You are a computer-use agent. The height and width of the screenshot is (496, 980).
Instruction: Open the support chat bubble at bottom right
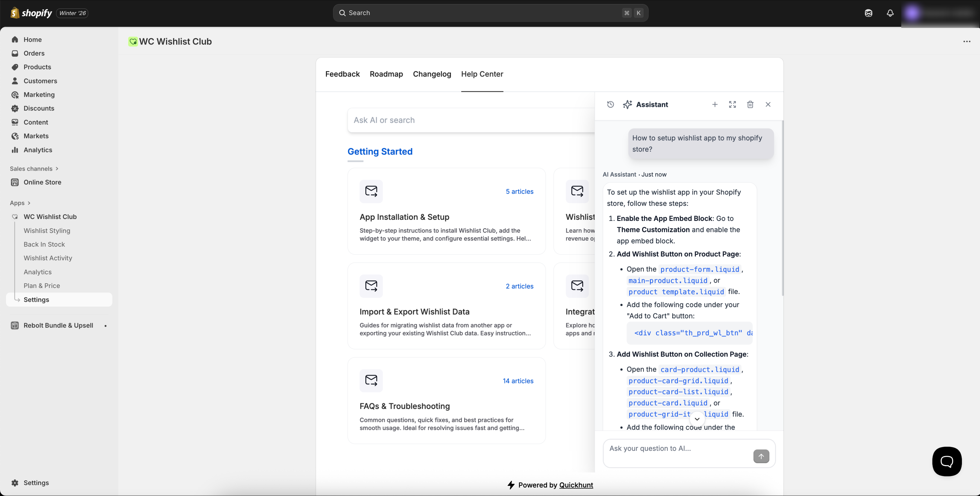coord(947,461)
